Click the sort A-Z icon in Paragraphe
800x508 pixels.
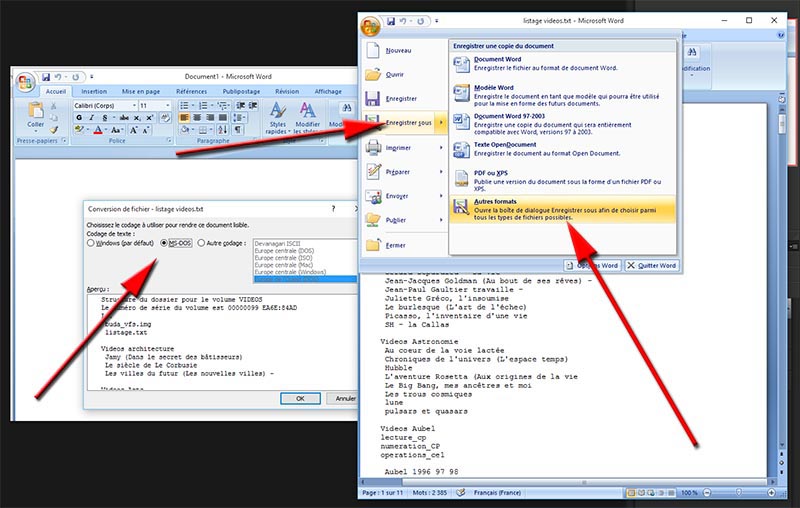(223, 130)
